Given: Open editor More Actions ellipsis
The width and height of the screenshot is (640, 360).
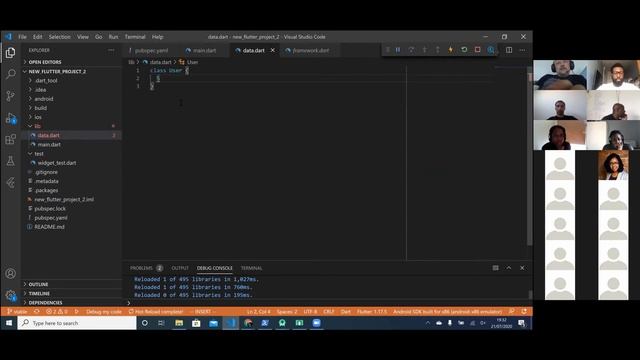Looking at the screenshot, I should 522,50.
